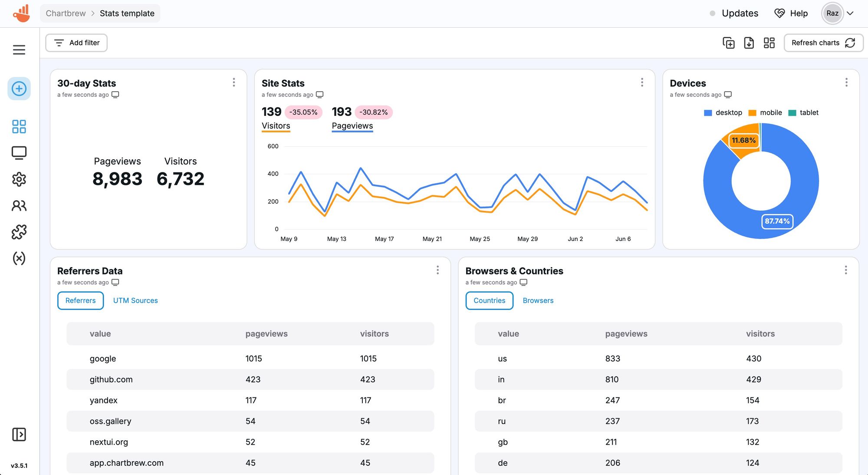Duplicate dashboard via the copy-plus icon

click(x=729, y=43)
